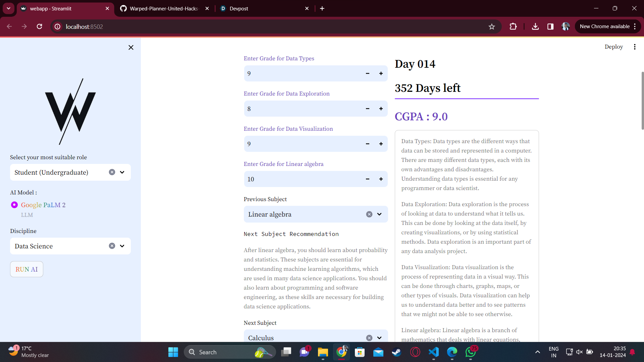Image resolution: width=644 pixels, height=362 pixels.
Task: Decrease the Data Visualization grade with minus
Action: [x=368, y=144]
